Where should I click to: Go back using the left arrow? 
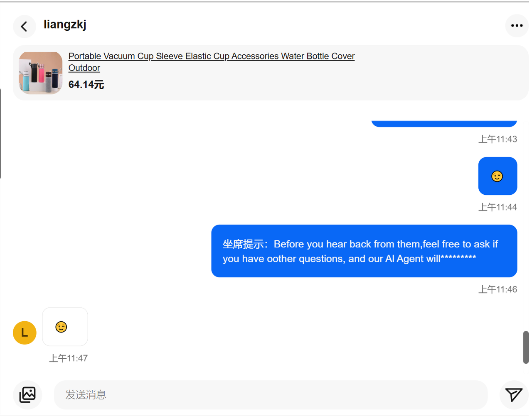pos(24,26)
